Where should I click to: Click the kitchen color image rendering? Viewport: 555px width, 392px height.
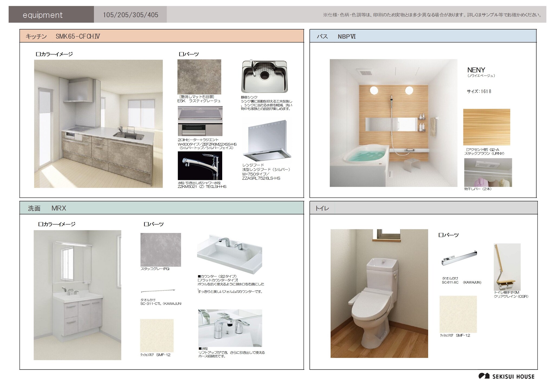98,124
